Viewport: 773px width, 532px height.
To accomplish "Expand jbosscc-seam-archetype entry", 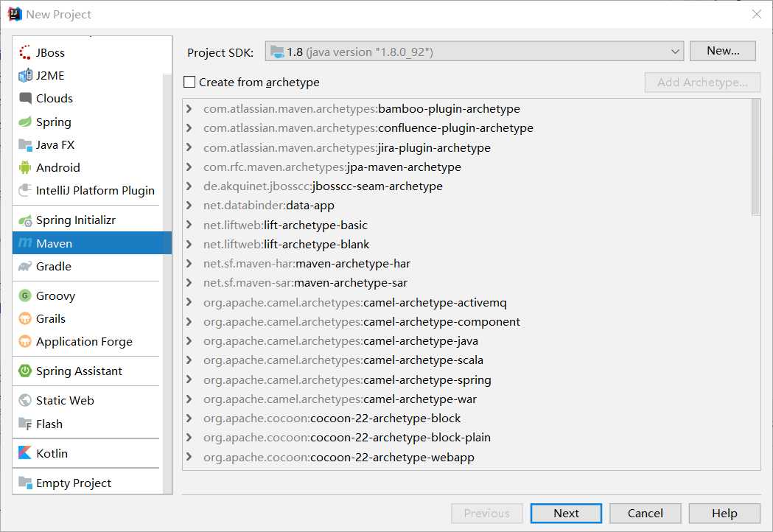I will click(189, 186).
